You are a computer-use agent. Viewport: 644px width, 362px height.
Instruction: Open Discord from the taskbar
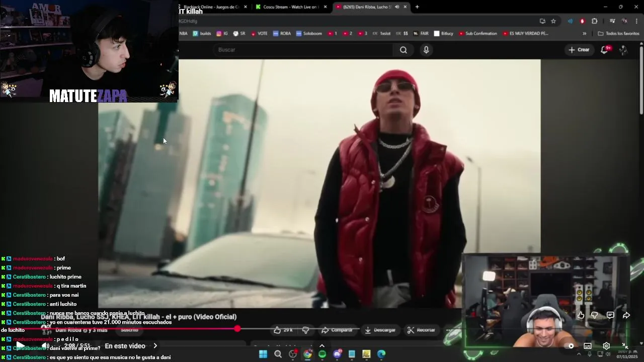point(337,354)
